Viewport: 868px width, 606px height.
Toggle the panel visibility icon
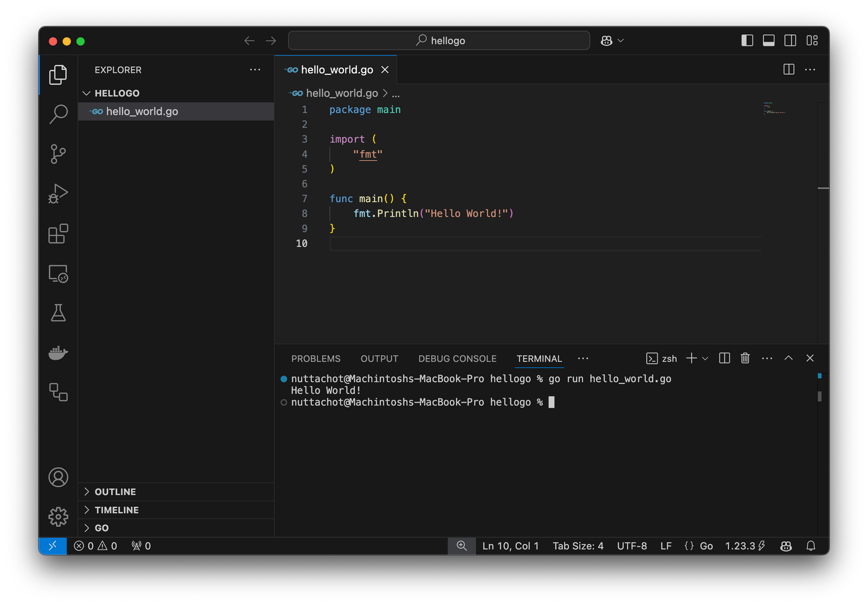click(769, 40)
